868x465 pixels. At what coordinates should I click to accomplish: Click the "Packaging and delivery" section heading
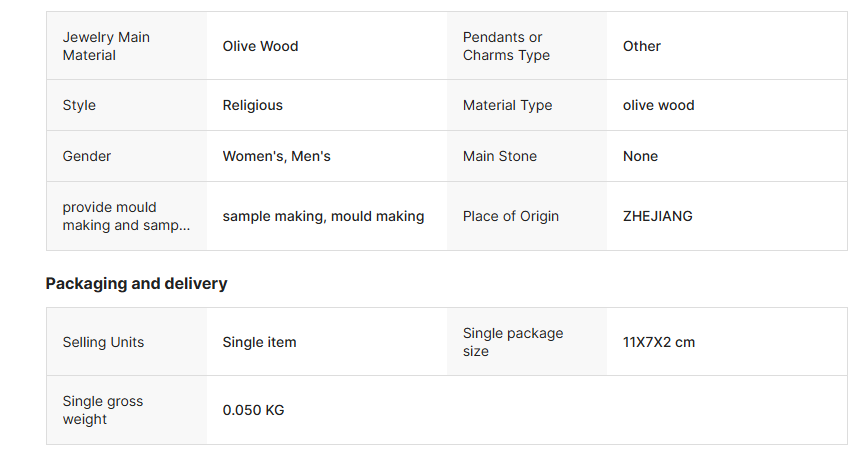137,284
